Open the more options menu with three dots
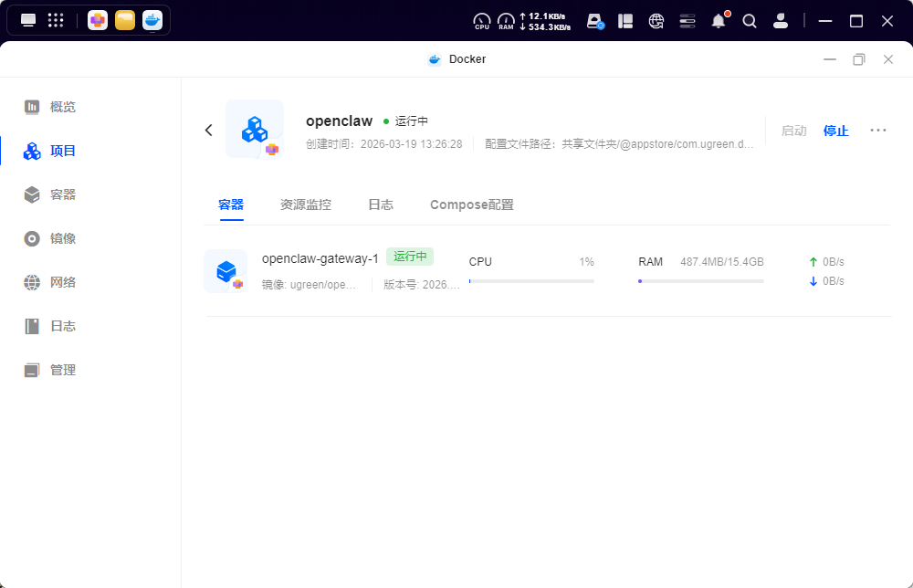The height and width of the screenshot is (588, 913). tap(878, 131)
